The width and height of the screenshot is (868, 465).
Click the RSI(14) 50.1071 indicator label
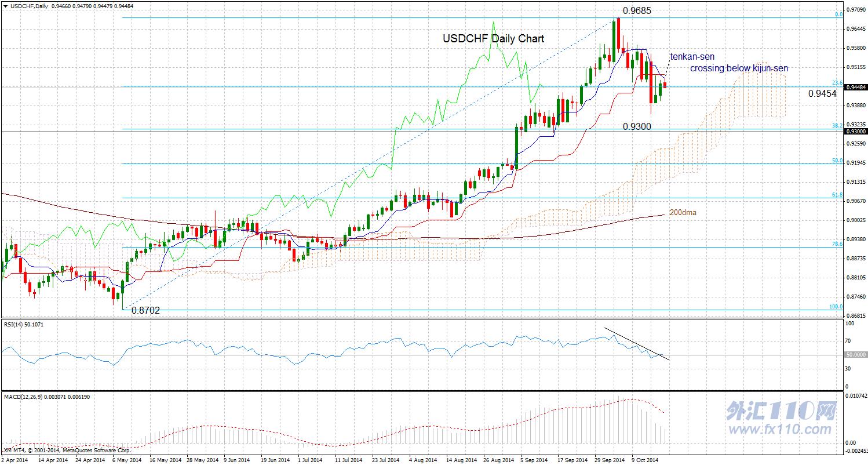pyautogui.click(x=24, y=325)
